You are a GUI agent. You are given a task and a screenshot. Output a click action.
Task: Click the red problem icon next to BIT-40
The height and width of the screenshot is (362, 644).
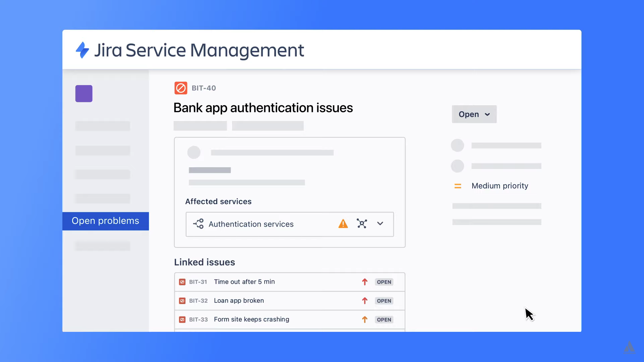pos(181,88)
